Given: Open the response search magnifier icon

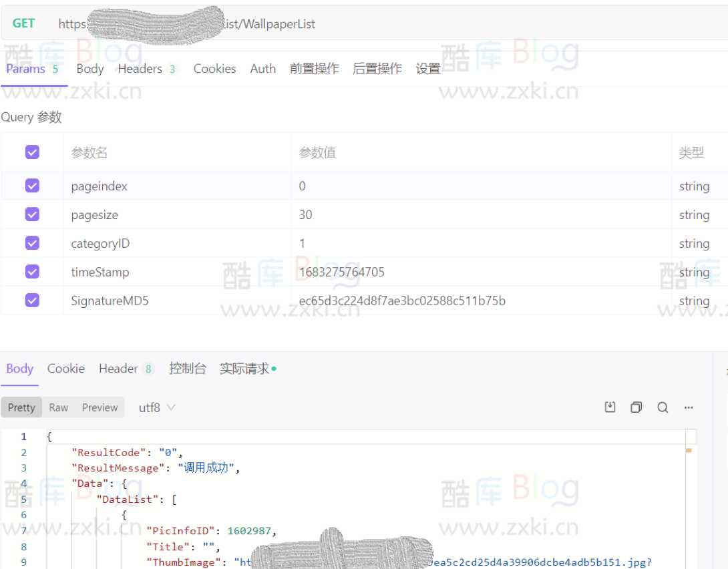Looking at the screenshot, I should pos(663,407).
